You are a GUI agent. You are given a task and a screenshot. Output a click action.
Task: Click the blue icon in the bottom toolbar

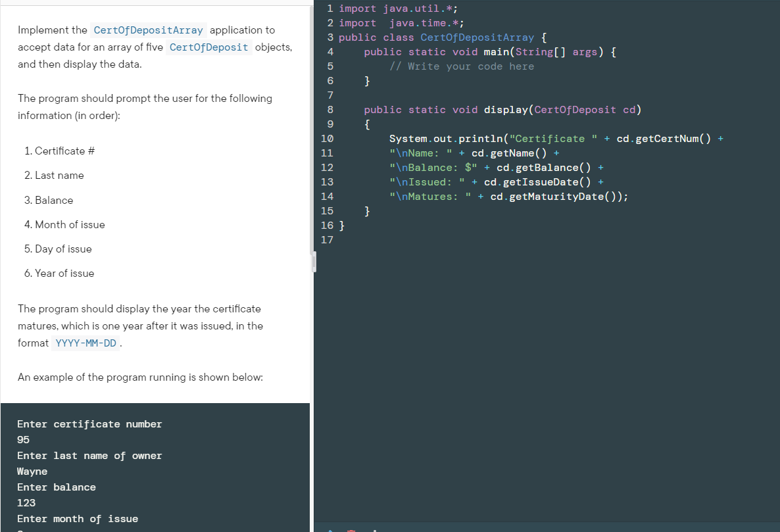point(330,529)
